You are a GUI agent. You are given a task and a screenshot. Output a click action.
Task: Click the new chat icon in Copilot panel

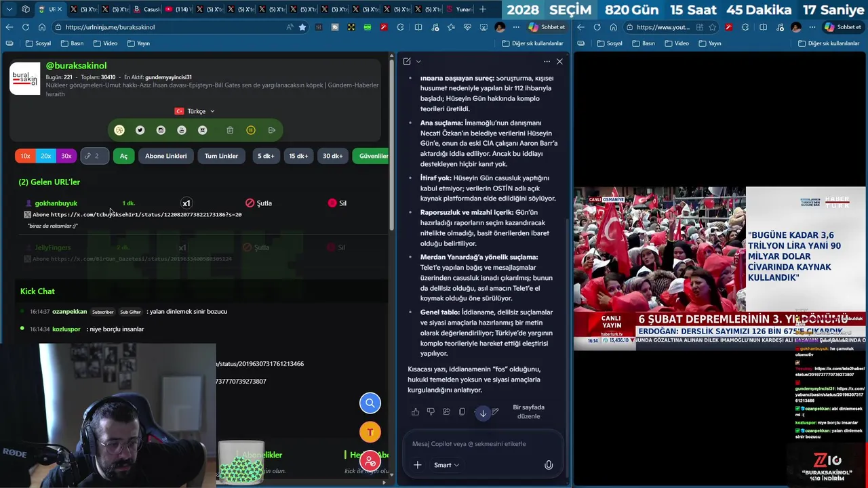407,61
